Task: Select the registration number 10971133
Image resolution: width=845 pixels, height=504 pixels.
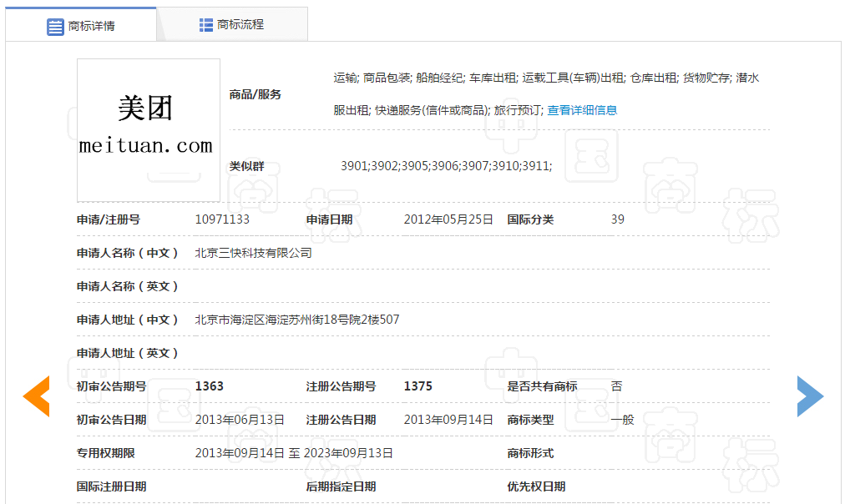Action: click(222, 219)
